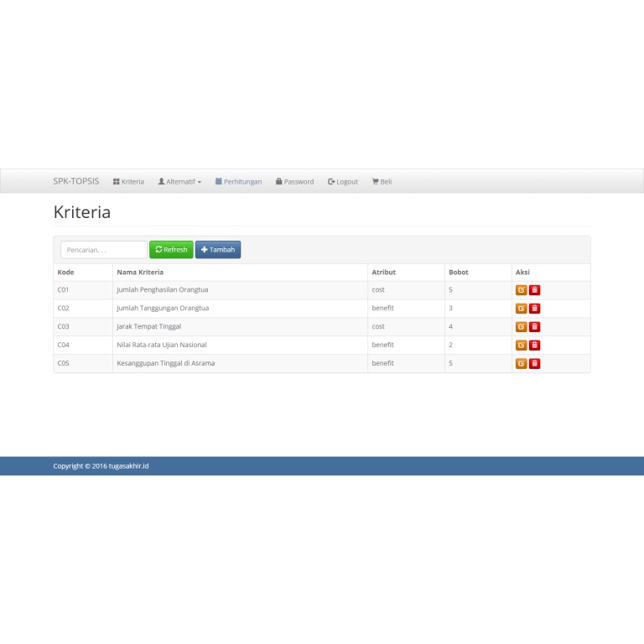Delete the C01 criteria row
The image size is (644, 644).
534,290
